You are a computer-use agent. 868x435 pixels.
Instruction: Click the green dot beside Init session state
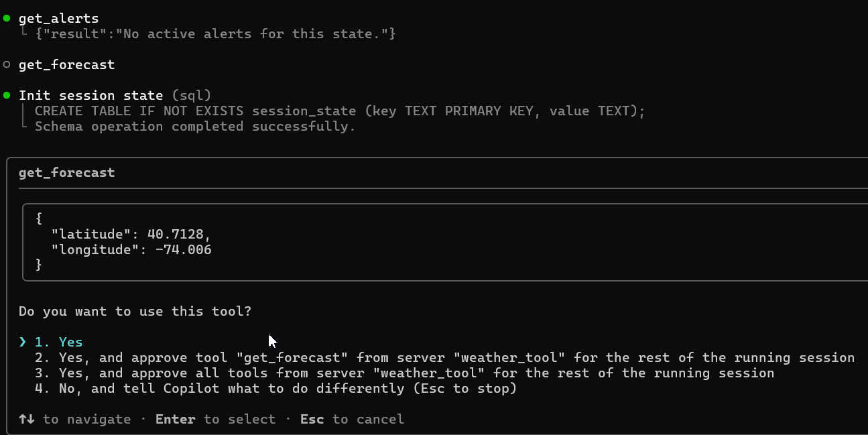[x=7, y=95]
